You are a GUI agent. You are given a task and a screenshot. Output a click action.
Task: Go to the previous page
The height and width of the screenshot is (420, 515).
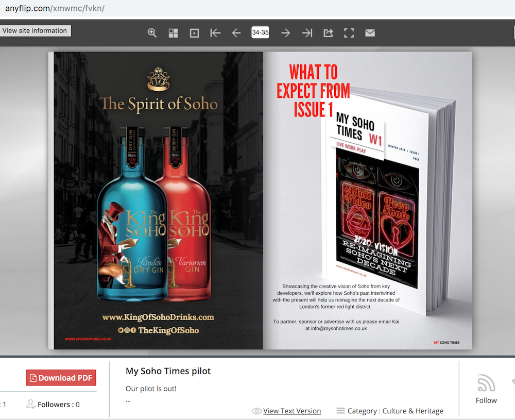(x=236, y=33)
